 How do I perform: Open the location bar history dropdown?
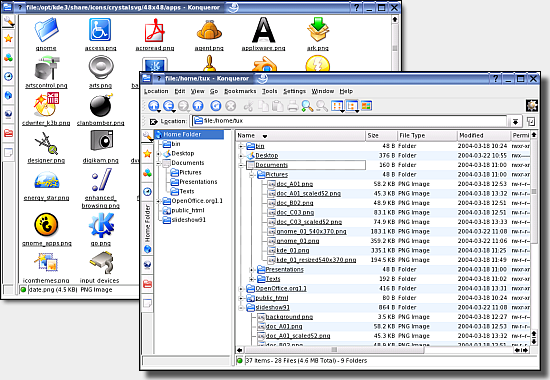pyautogui.click(x=515, y=121)
